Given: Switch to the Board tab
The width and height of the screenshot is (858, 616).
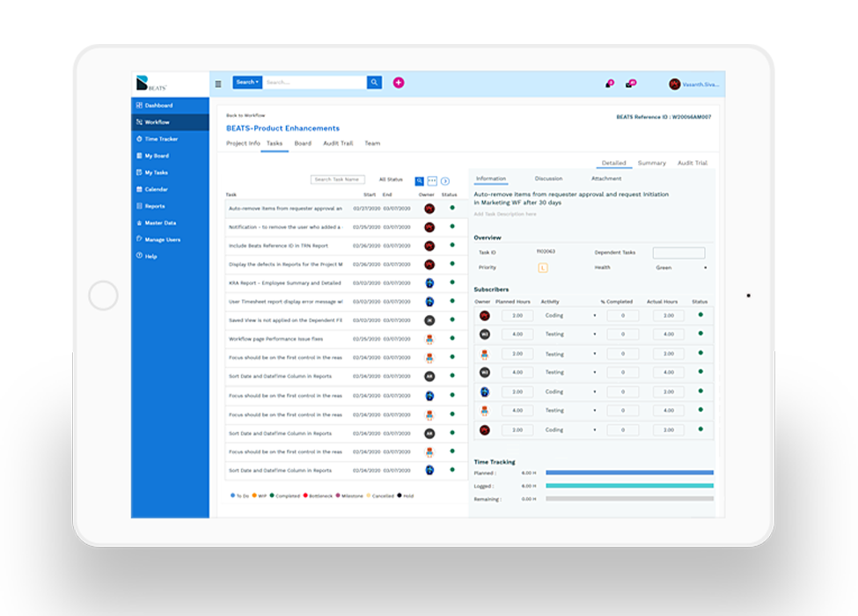Looking at the screenshot, I should point(303,143).
